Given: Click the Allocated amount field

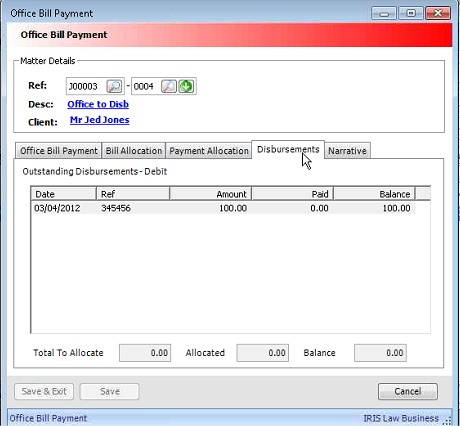Looking at the screenshot, I should pyautogui.click(x=263, y=353).
